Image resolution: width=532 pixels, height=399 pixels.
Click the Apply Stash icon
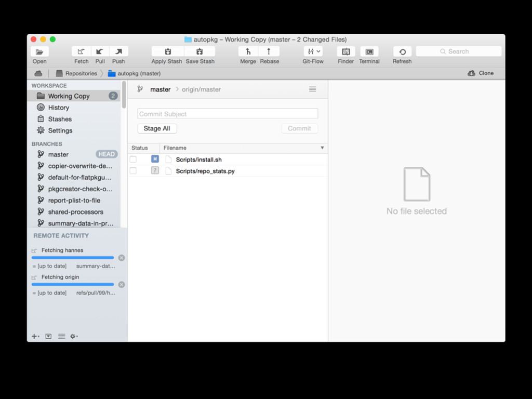pos(168,51)
